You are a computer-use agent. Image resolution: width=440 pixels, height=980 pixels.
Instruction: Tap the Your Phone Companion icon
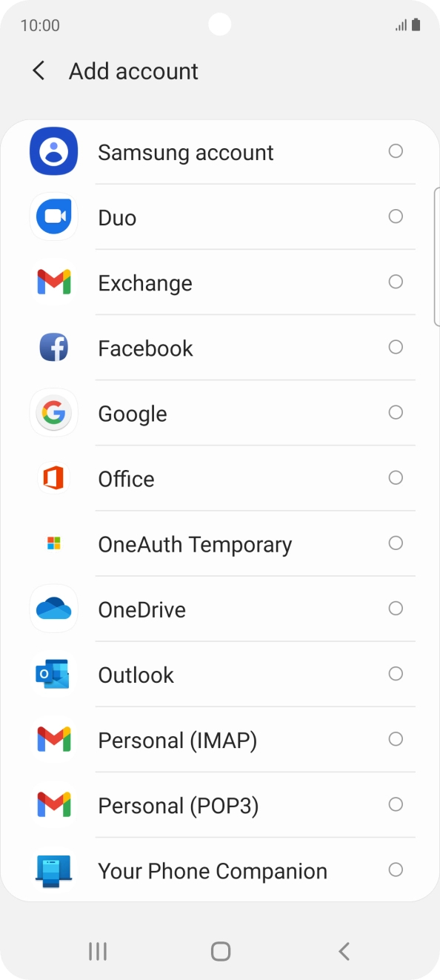coord(53,870)
